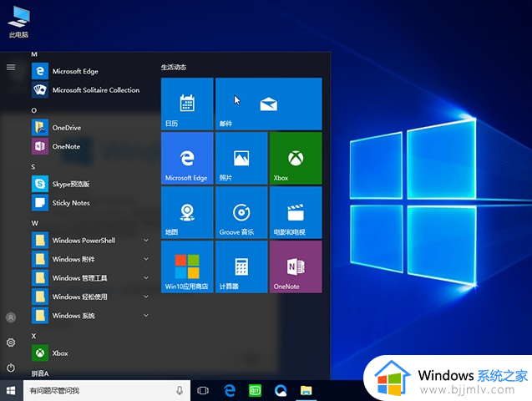This screenshot has width=532, height=401.
Task: Open the Calendar (日历) tile
Action: 187,104
